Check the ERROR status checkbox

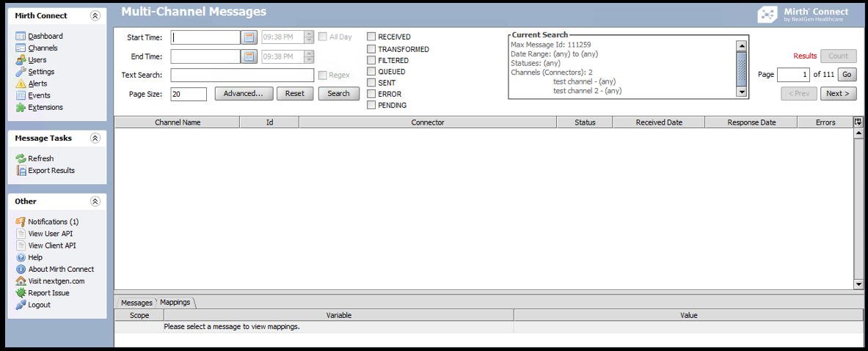pos(371,94)
